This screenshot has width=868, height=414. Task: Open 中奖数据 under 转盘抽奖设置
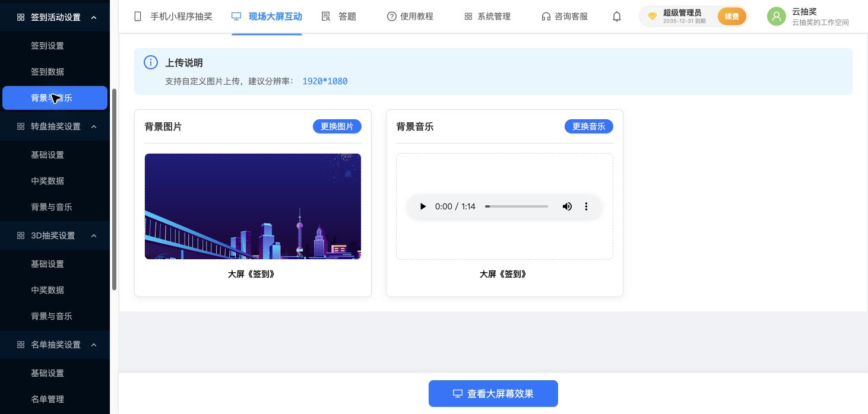[47, 181]
